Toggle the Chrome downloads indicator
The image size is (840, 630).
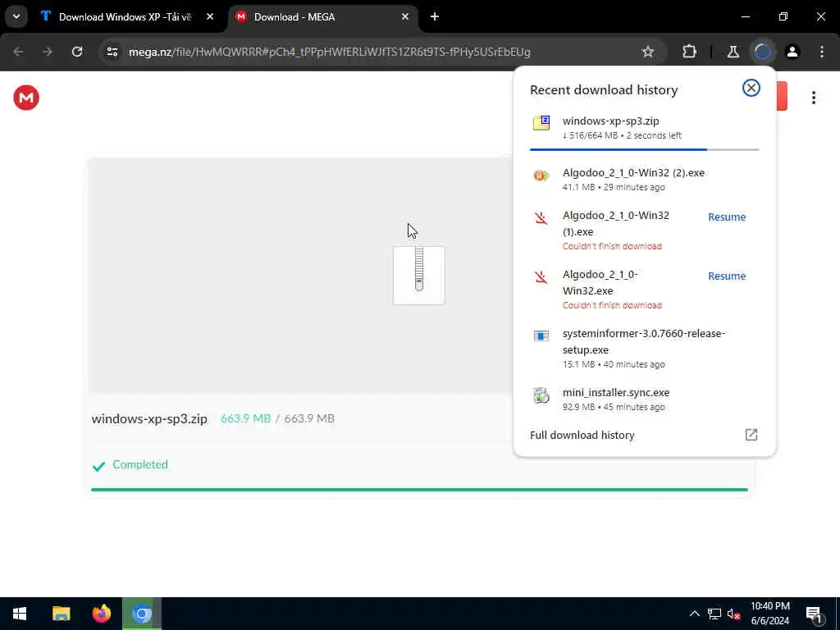click(763, 52)
